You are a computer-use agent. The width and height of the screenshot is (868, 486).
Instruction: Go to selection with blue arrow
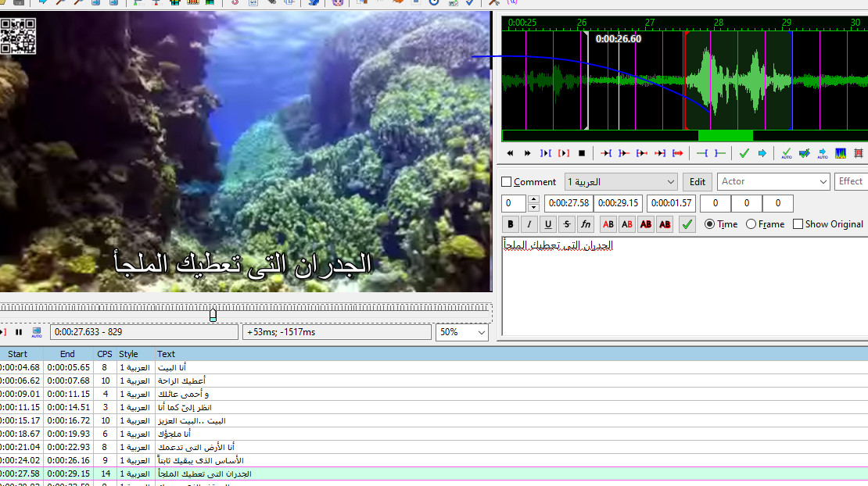click(x=762, y=153)
